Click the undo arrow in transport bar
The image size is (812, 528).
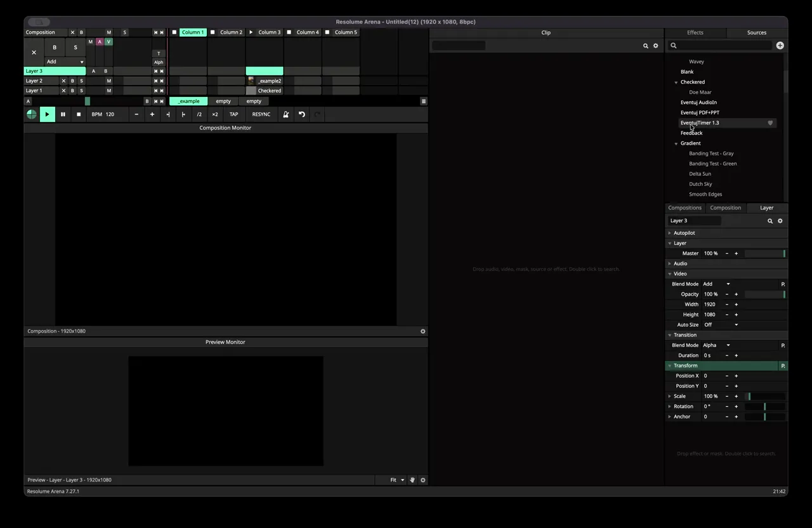click(x=302, y=114)
